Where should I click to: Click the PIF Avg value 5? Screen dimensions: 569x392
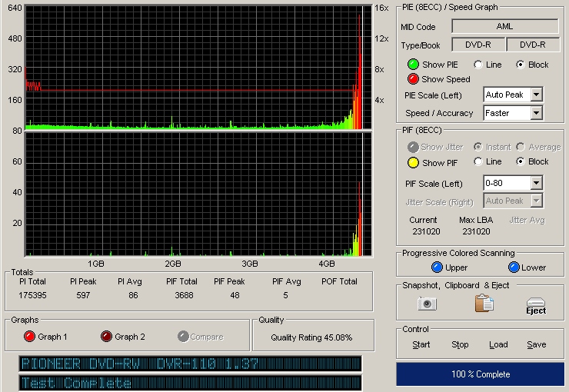285,295
